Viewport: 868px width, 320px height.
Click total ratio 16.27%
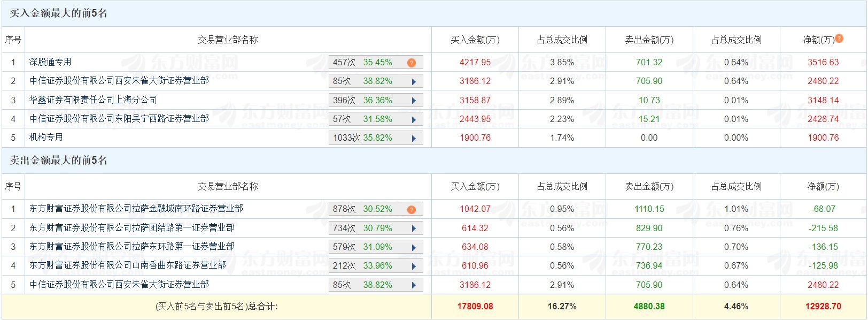coord(562,307)
